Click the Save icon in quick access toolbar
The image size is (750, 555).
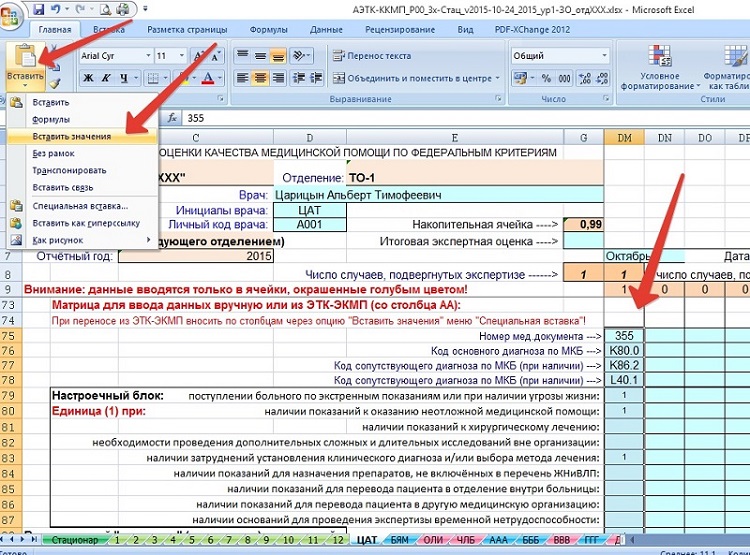point(37,10)
